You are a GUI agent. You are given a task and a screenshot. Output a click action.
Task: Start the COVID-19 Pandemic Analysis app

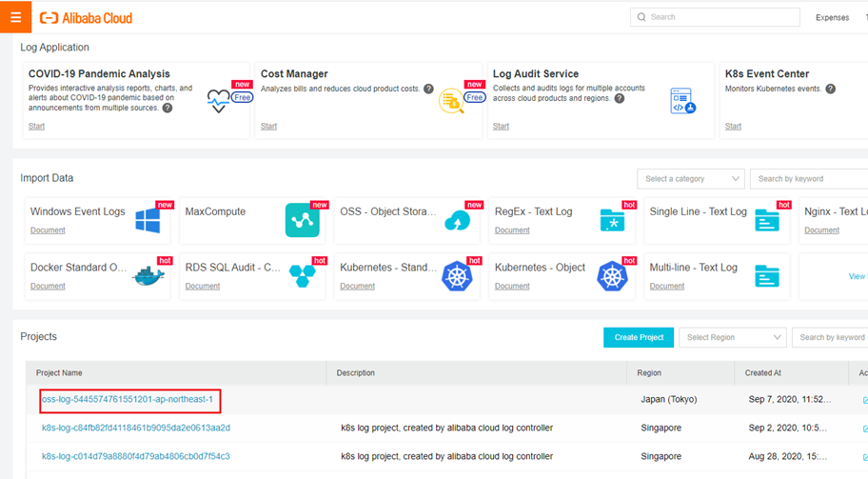coord(36,127)
